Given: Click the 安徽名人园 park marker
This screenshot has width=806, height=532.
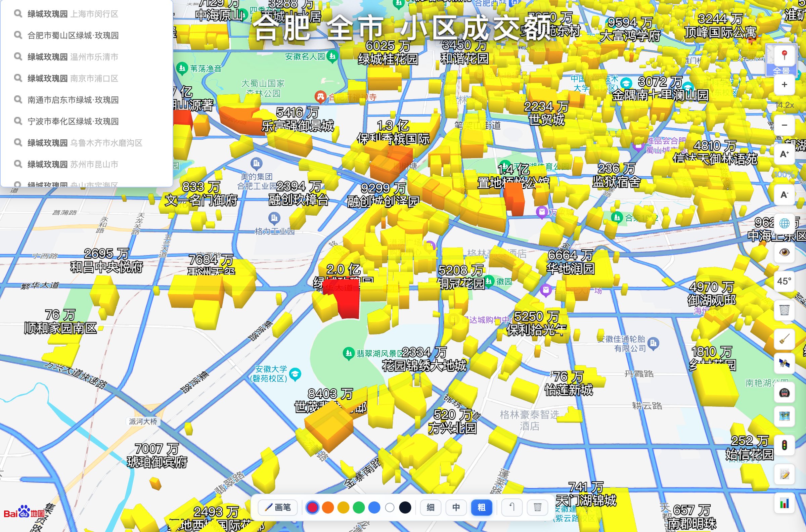Looking at the screenshot, I should pos(332,56).
